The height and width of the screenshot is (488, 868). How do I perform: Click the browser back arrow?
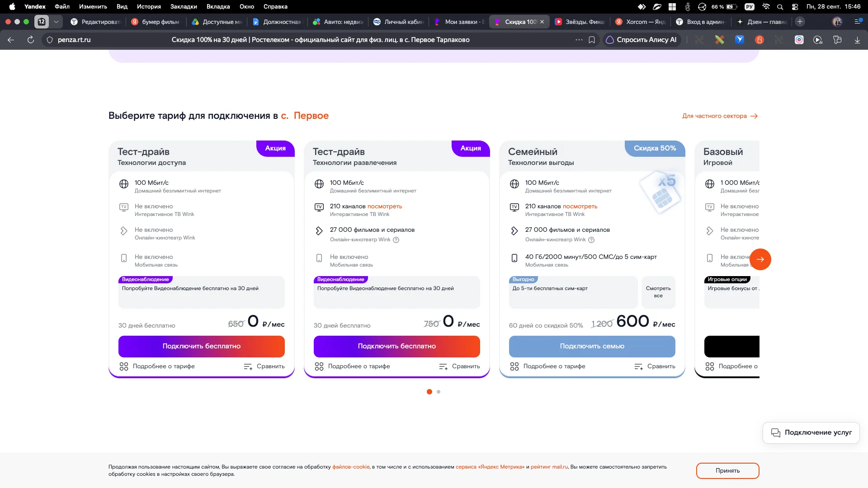click(11, 40)
